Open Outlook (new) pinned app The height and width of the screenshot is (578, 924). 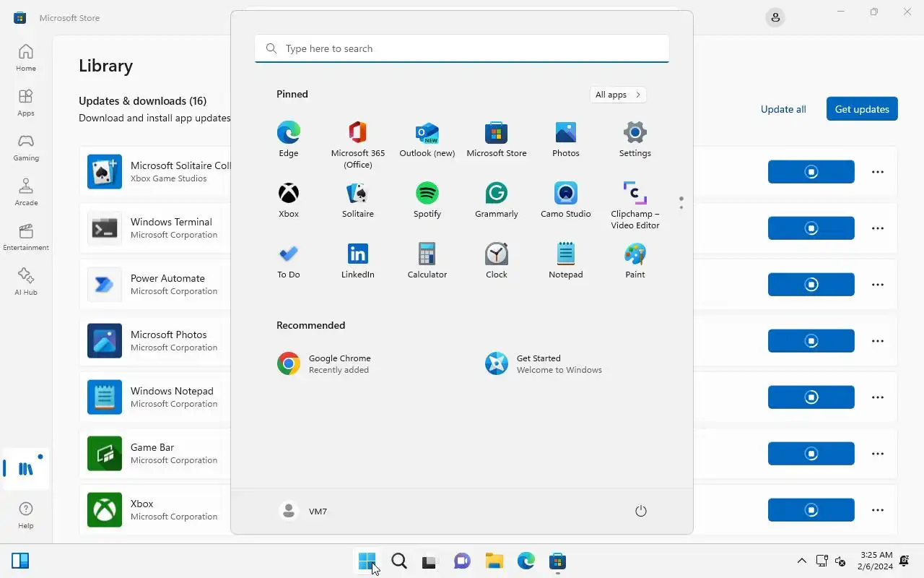click(427, 139)
